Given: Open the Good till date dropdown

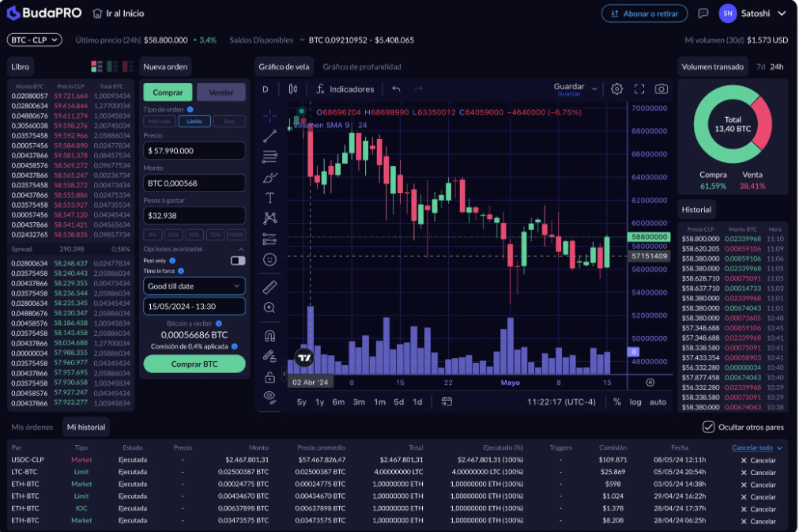Looking at the screenshot, I should (194, 286).
